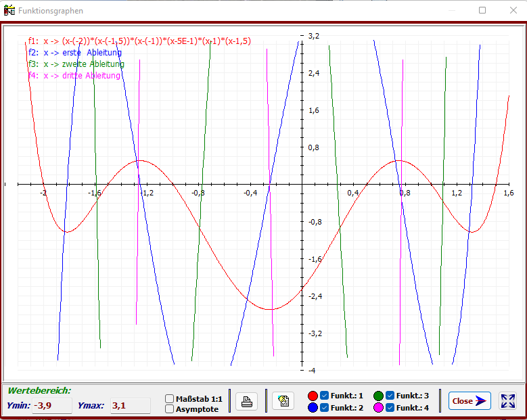Image resolution: width=527 pixels, height=420 pixels.
Task: Click the f2 erste Ableitung legend entry
Action: point(75,53)
